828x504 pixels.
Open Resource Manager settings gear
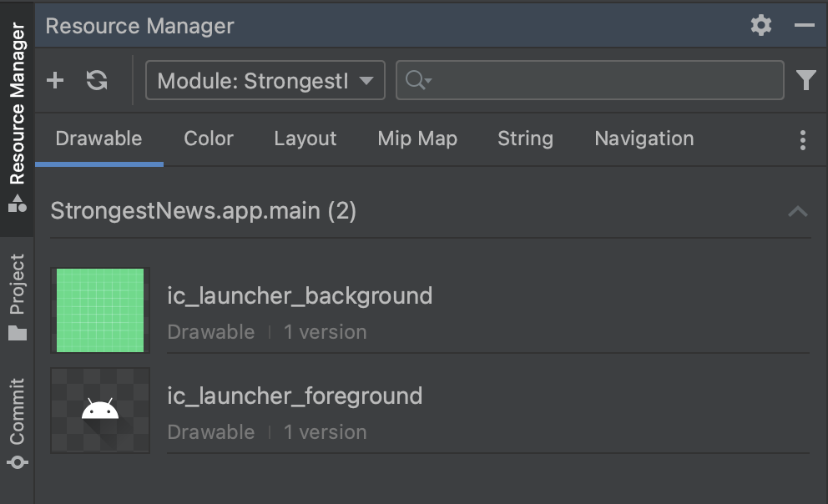point(761,25)
